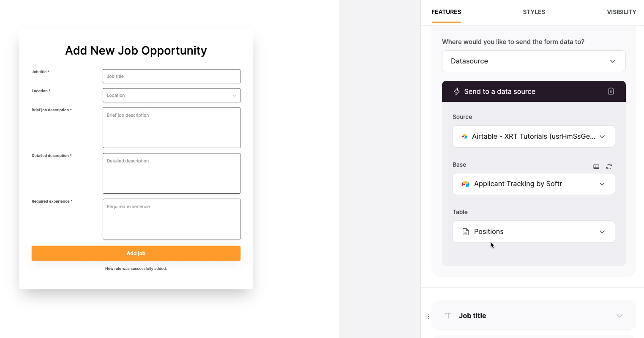Open the Base table view icon

coord(596,167)
